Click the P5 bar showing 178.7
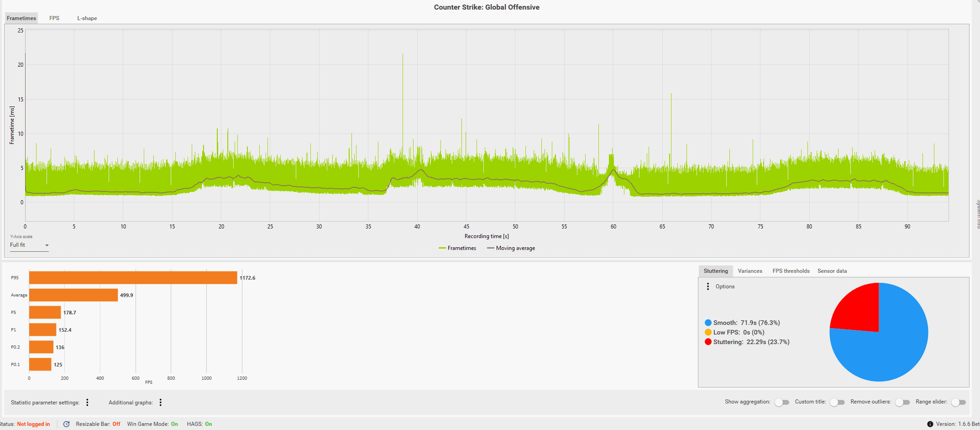This screenshot has width=980, height=430. pos(45,313)
